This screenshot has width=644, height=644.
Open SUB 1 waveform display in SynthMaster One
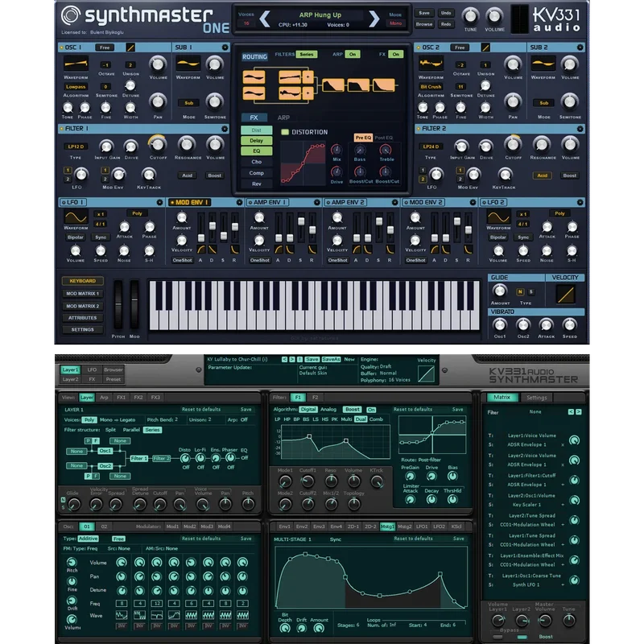click(x=188, y=64)
